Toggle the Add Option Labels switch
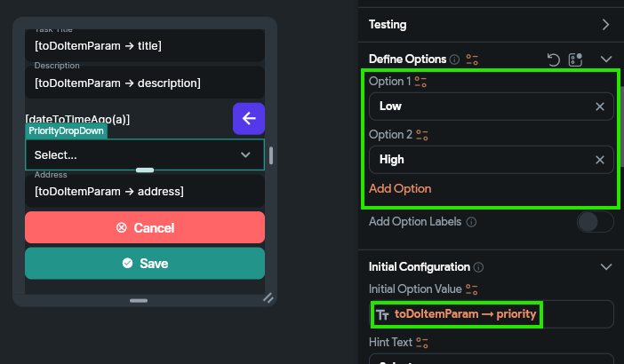The width and height of the screenshot is (624, 364). click(595, 222)
